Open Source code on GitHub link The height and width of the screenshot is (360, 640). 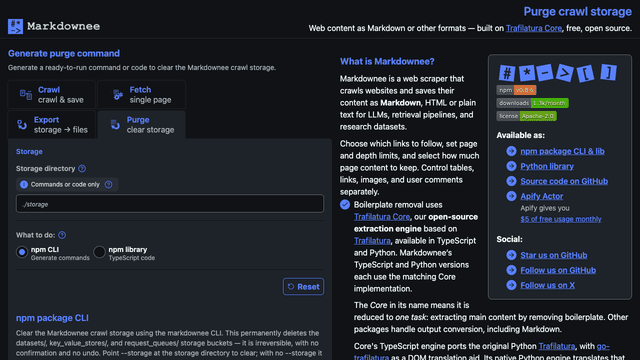pyautogui.click(x=564, y=181)
